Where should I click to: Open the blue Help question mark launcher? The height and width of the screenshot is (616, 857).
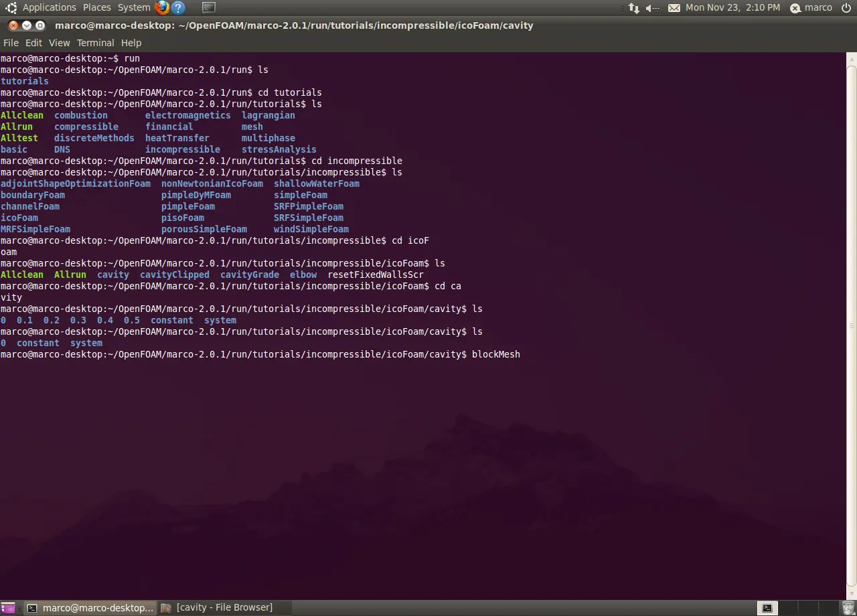click(x=177, y=7)
